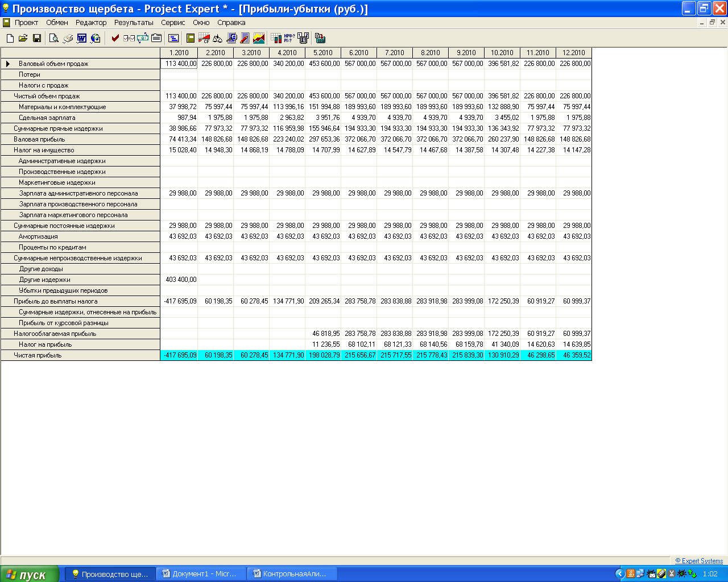Create a new project with the blank page icon

(10, 38)
